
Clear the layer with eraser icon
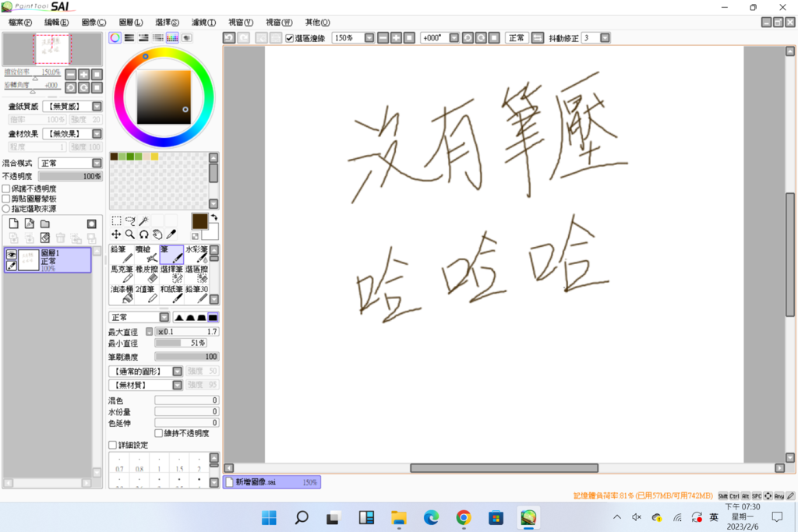pyautogui.click(x=45, y=238)
